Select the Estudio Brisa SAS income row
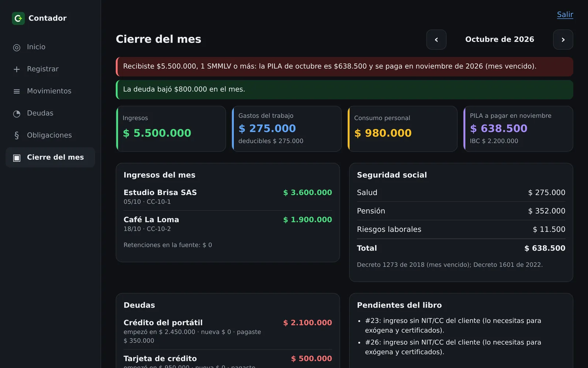The image size is (588, 368). (228, 197)
